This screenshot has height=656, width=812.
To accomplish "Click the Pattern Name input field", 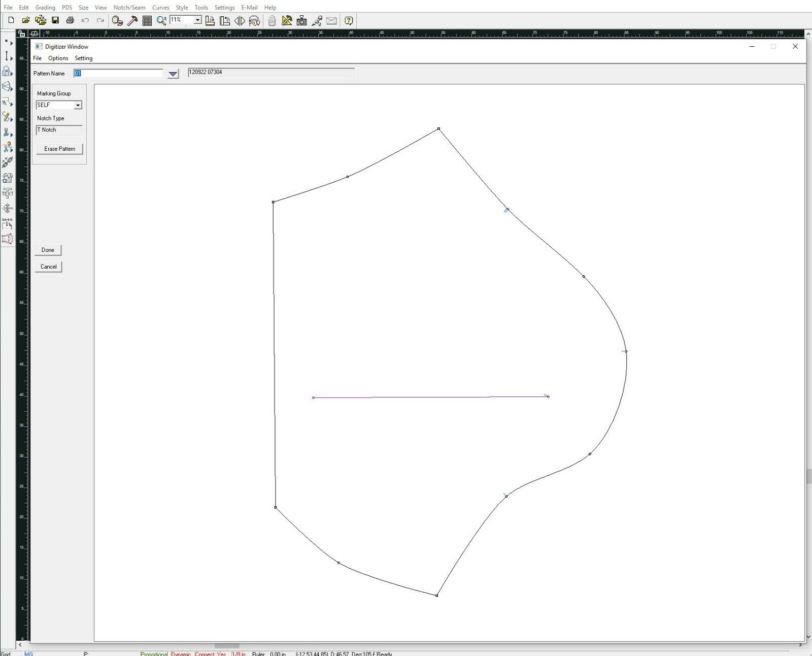I will pos(118,74).
